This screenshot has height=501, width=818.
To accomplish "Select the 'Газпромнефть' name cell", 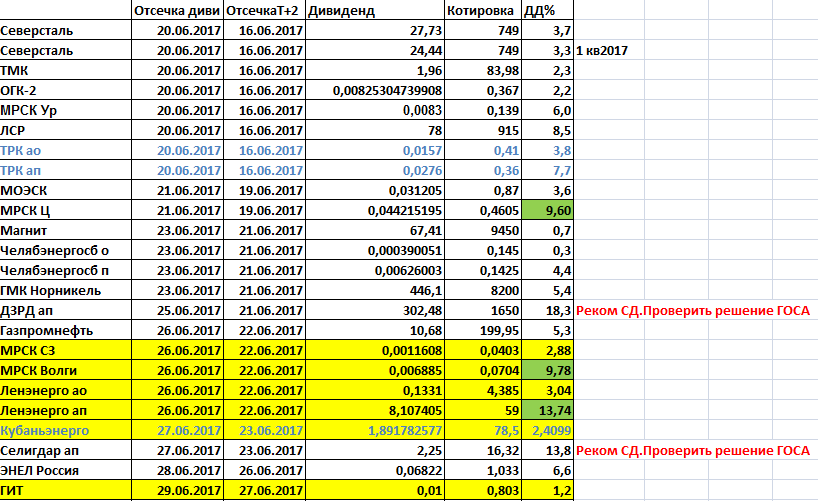I will coord(66,330).
